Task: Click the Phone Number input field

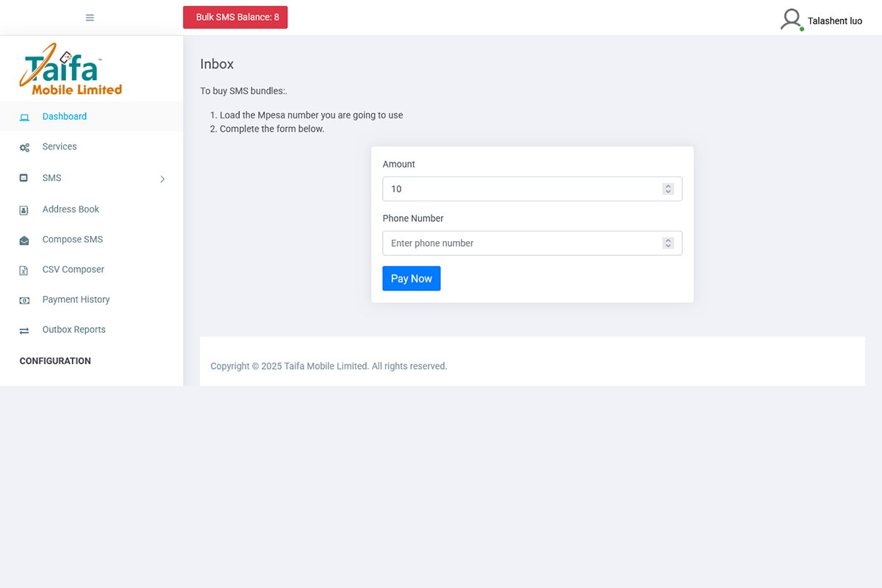Action: point(522,243)
